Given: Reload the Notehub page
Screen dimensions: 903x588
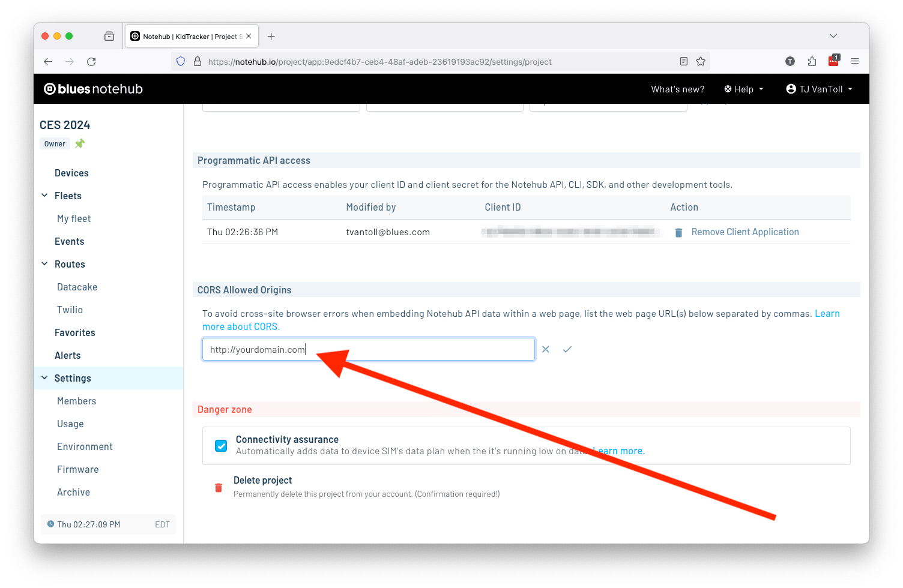Looking at the screenshot, I should click(91, 62).
